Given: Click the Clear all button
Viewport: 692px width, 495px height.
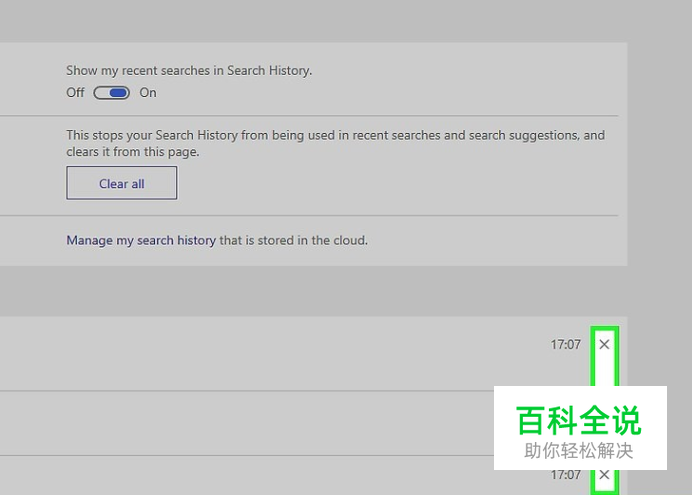Looking at the screenshot, I should click(x=122, y=183).
